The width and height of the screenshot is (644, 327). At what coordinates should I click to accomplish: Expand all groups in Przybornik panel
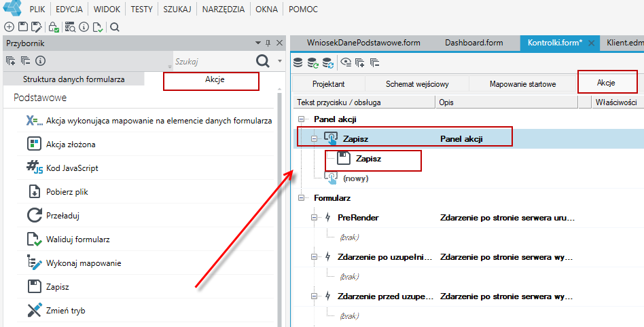pos(11,61)
